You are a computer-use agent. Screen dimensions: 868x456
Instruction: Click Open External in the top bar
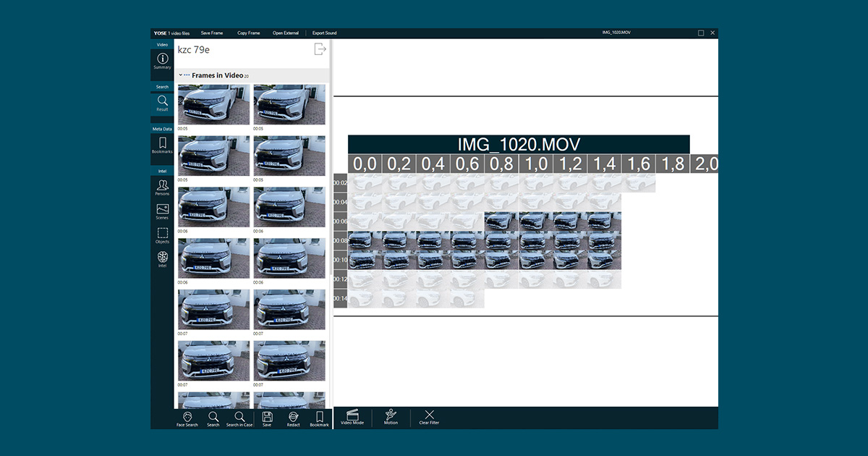(x=285, y=33)
